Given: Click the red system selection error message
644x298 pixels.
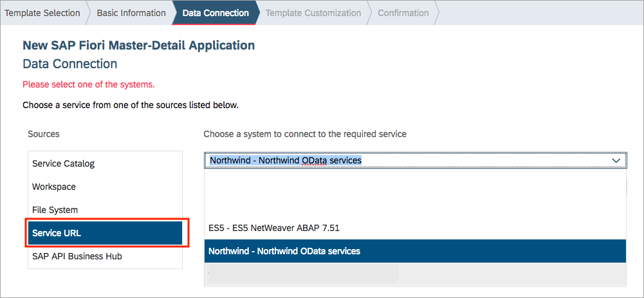Looking at the screenshot, I should [x=88, y=85].
